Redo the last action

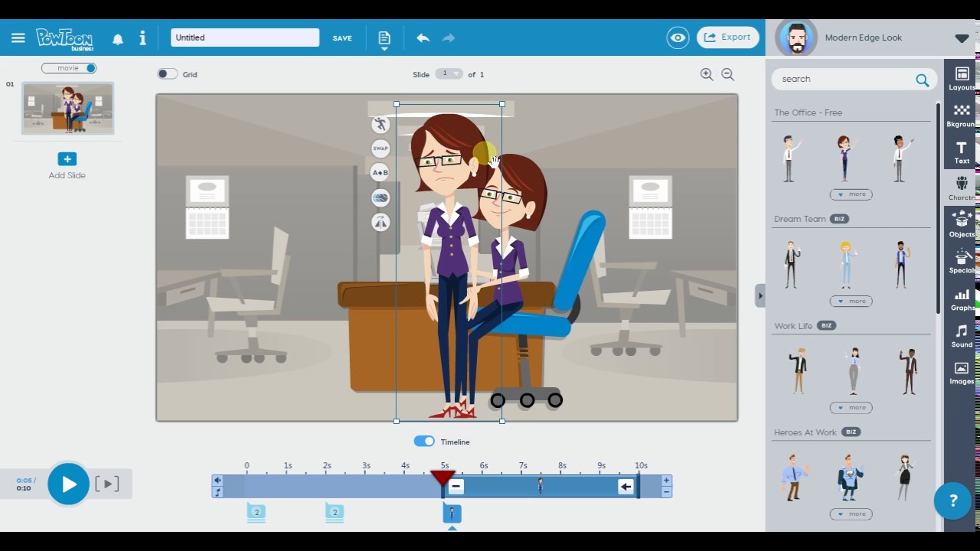click(x=449, y=37)
